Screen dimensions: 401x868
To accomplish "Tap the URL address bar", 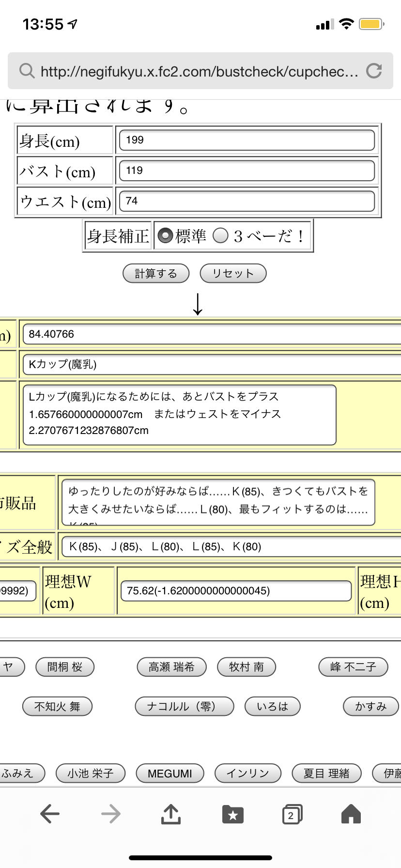I will pos(200,71).
